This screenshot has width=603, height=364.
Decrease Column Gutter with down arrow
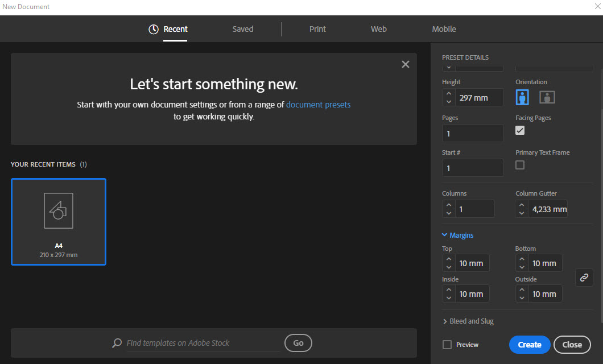point(522,213)
